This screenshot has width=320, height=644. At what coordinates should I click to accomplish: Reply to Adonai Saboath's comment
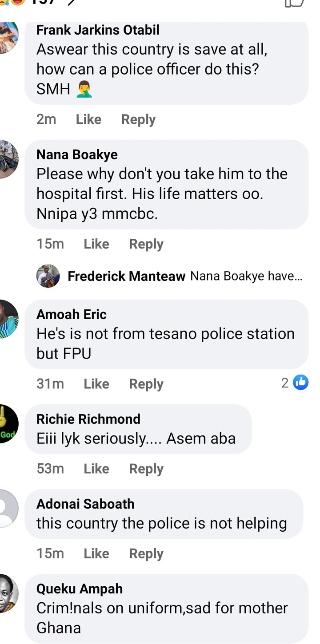(x=146, y=553)
